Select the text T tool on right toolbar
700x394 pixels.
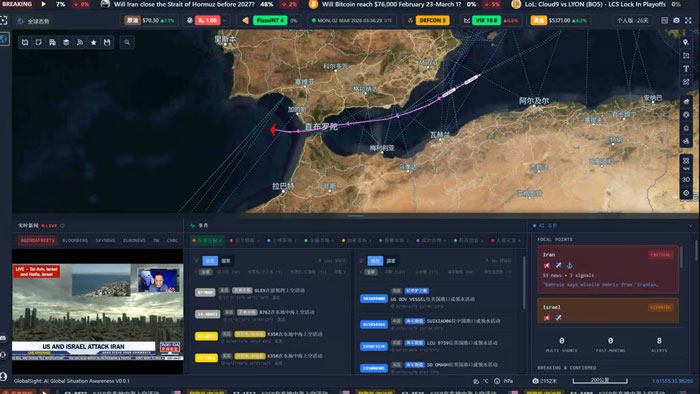(686, 69)
